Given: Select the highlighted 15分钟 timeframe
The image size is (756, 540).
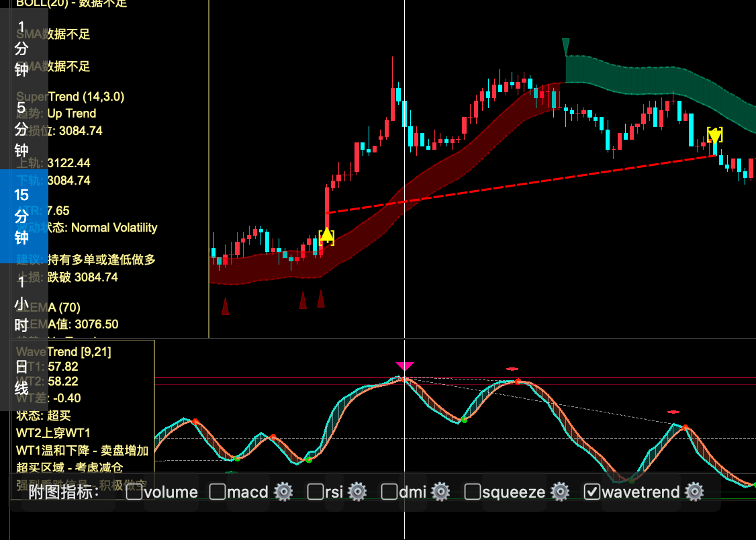Looking at the screenshot, I should point(24,216).
